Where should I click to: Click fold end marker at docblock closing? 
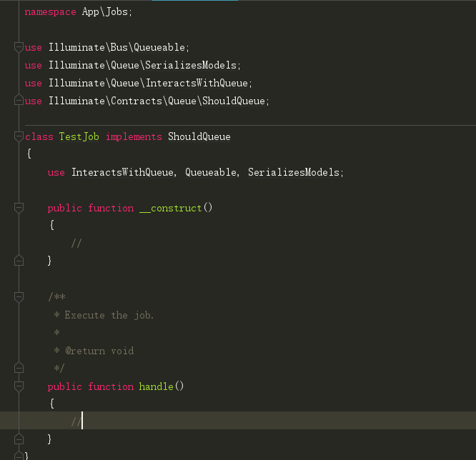click(19, 368)
